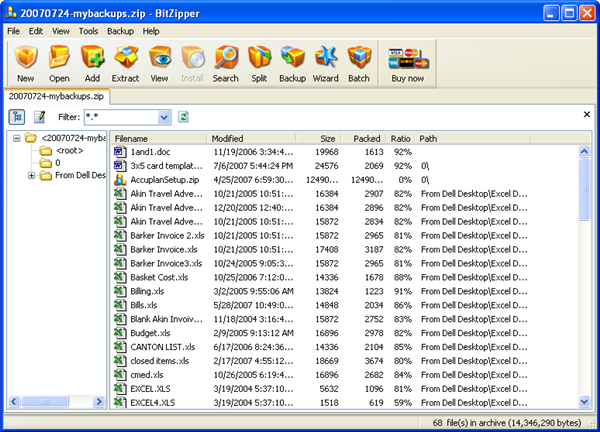Select the 0 folder in tree

58,163
